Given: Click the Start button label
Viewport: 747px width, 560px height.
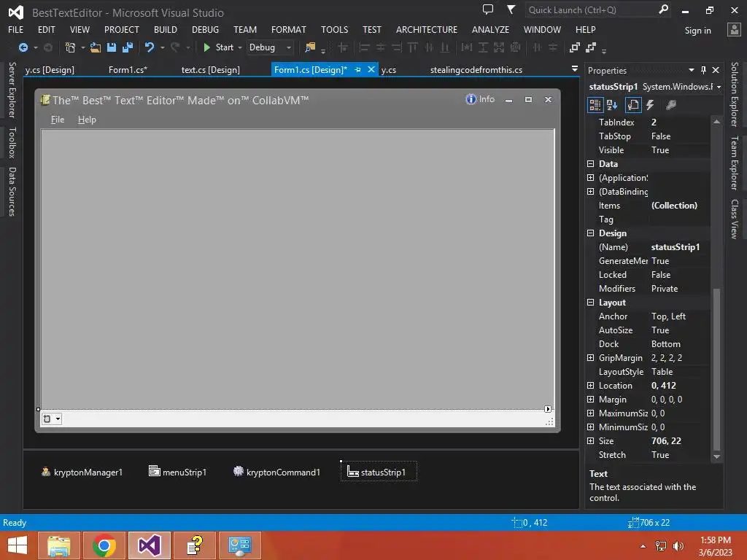Looking at the screenshot, I should click(225, 47).
